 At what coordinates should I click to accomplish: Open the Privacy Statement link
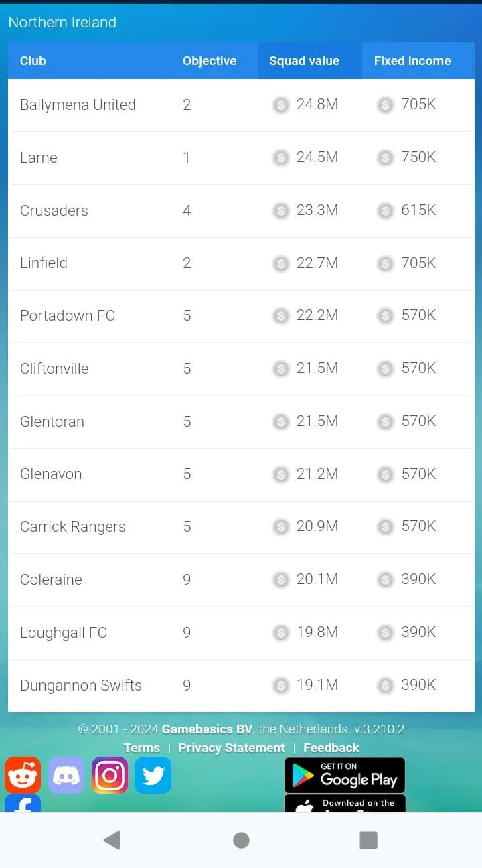(232, 748)
